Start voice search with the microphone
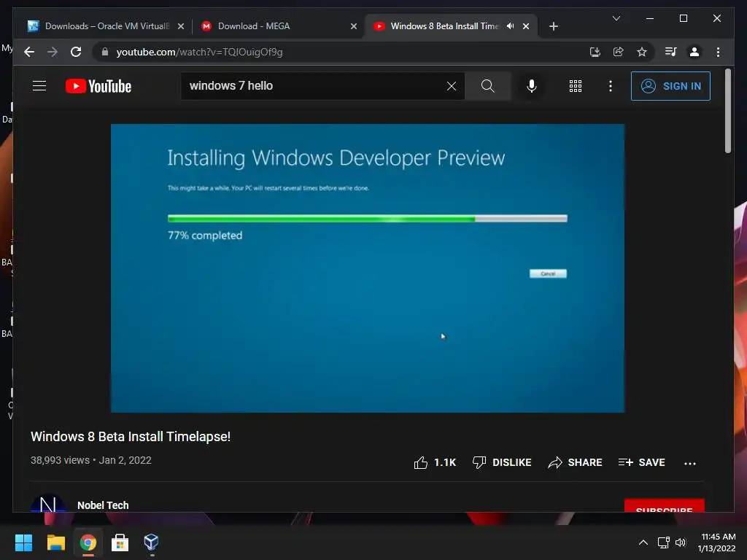 pos(532,86)
